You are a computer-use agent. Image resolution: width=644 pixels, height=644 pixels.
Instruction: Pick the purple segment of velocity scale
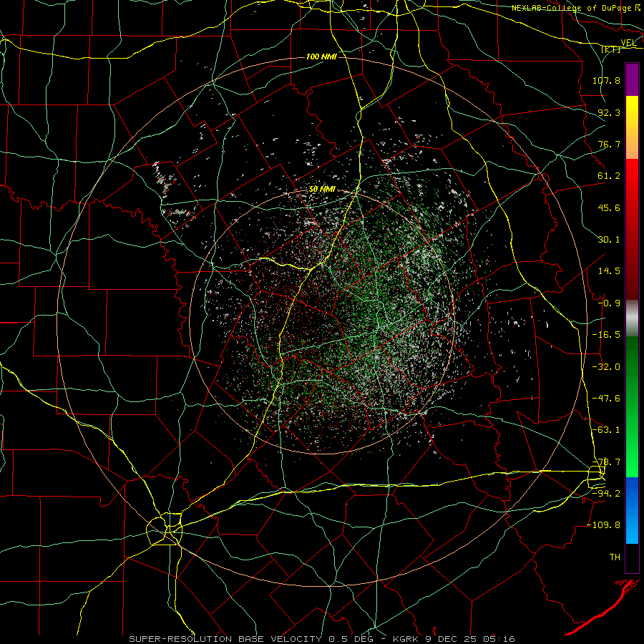pos(632,79)
